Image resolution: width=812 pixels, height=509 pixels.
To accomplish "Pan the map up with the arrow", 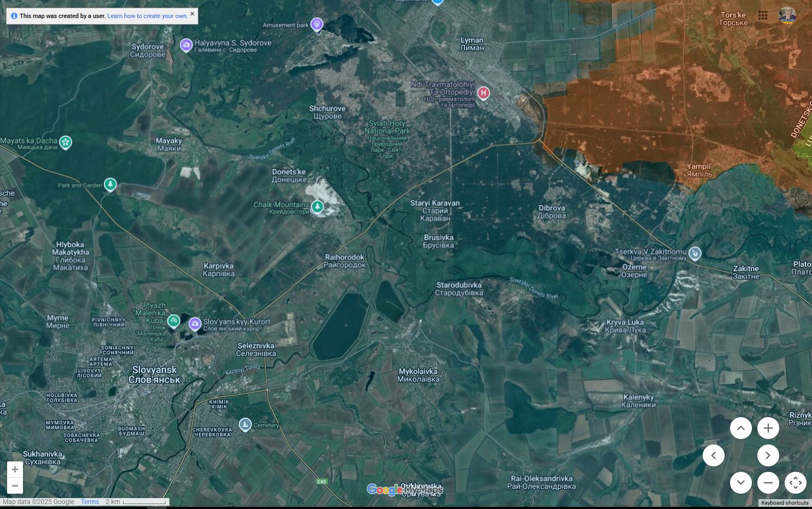I will pyautogui.click(x=741, y=428).
